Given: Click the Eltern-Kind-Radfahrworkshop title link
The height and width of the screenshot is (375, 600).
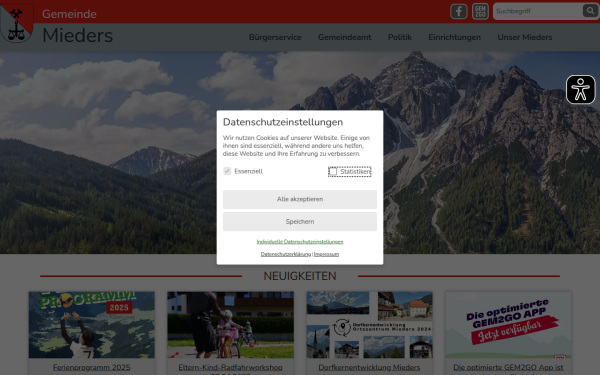Looking at the screenshot, I should [230, 367].
